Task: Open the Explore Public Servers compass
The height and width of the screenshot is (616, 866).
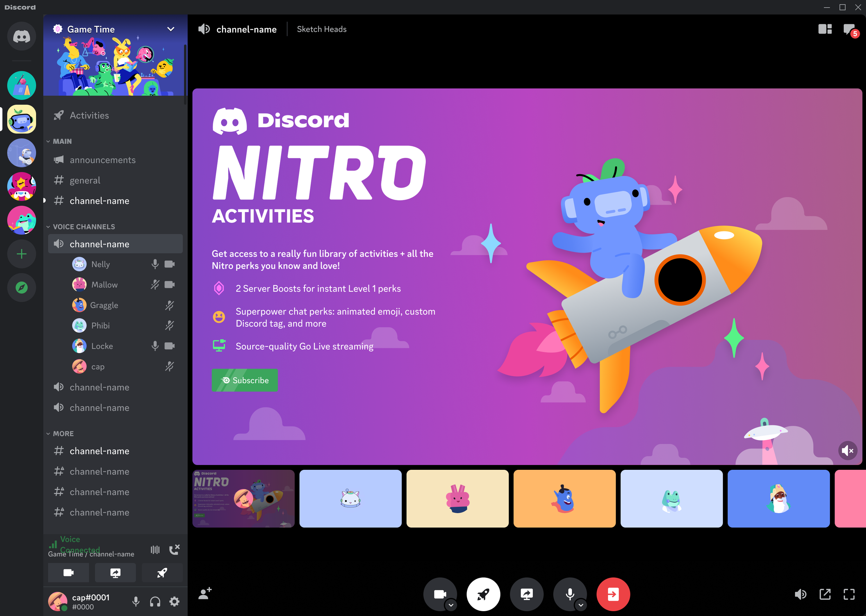Action: [x=21, y=288]
